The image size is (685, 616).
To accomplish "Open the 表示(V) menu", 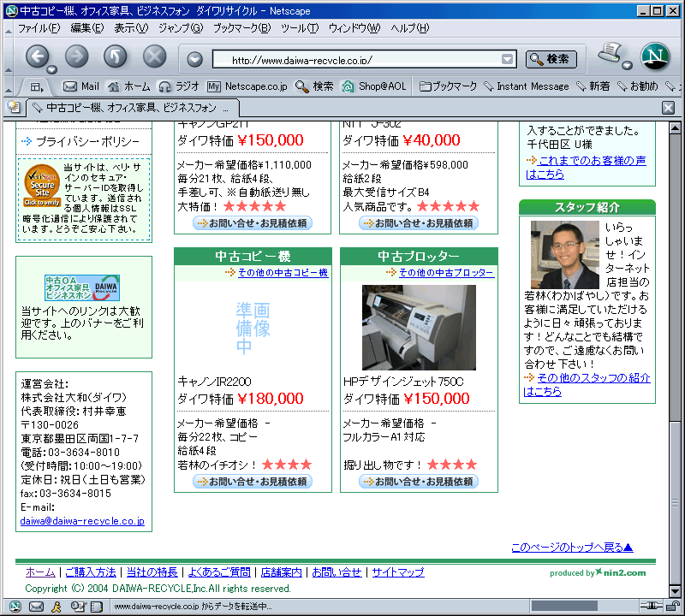I will (x=131, y=28).
